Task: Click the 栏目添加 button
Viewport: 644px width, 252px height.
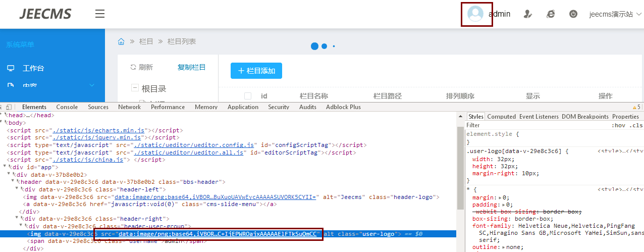Action: pyautogui.click(x=256, y=71)
